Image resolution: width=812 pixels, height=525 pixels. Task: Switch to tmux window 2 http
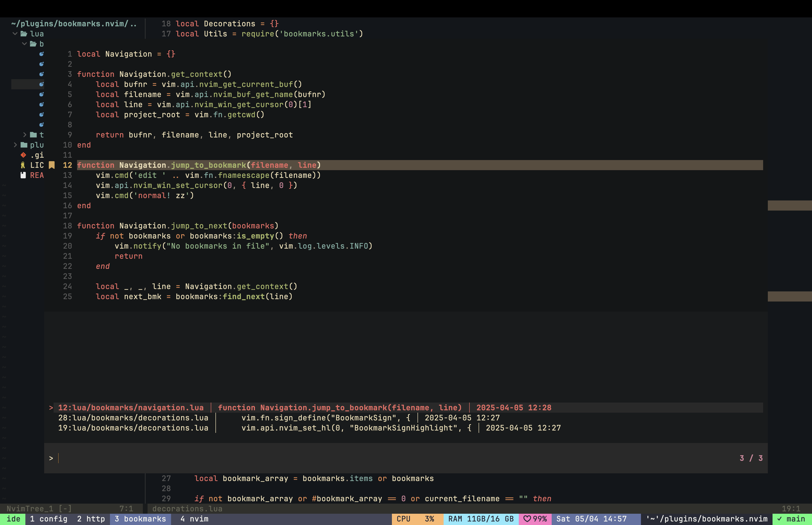(x=91, y=519)
